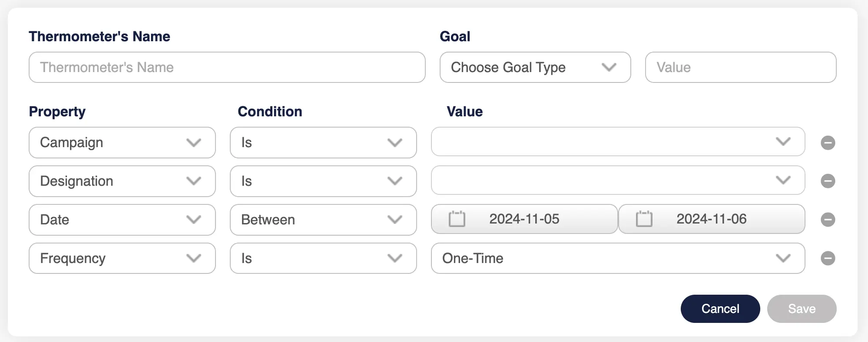Remove the Designation filter row
Viewport: 868px width, 342px height.
coord(828,181)
